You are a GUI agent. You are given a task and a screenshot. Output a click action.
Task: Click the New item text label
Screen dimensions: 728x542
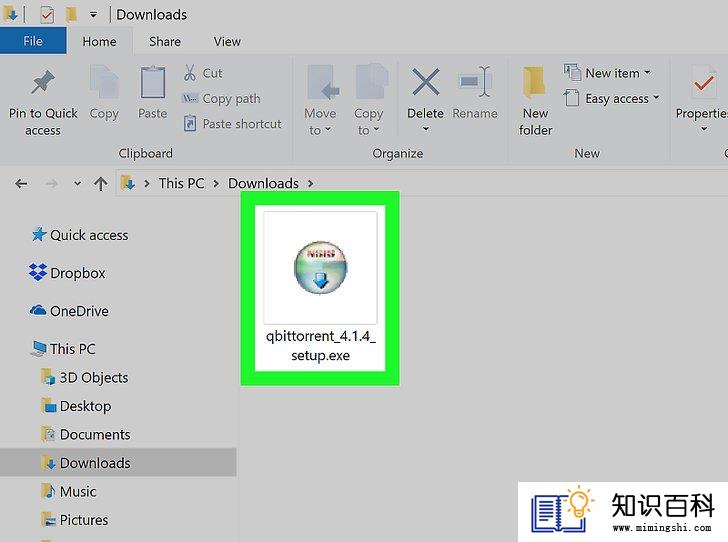pos(612,73)
